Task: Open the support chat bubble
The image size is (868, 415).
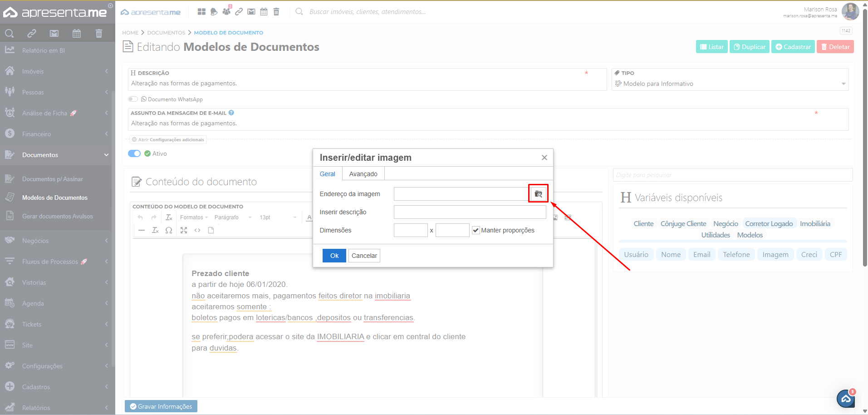Action: 846,399
